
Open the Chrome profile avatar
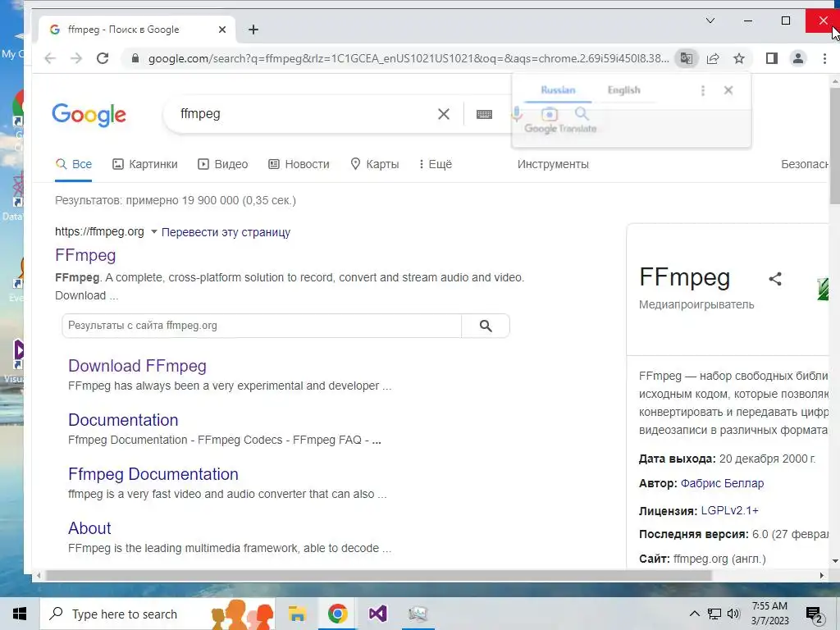797,58
